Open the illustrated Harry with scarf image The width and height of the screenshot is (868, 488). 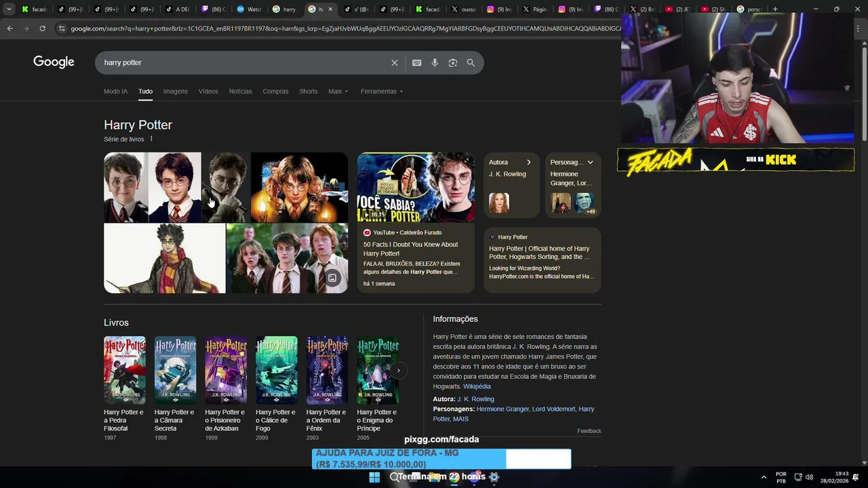(164, 258)
